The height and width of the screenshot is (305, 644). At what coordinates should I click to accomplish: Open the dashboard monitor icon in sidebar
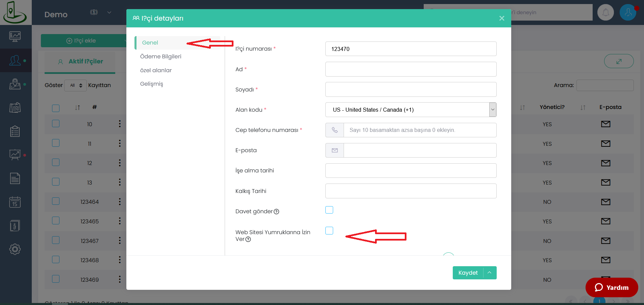pos(15,36)
